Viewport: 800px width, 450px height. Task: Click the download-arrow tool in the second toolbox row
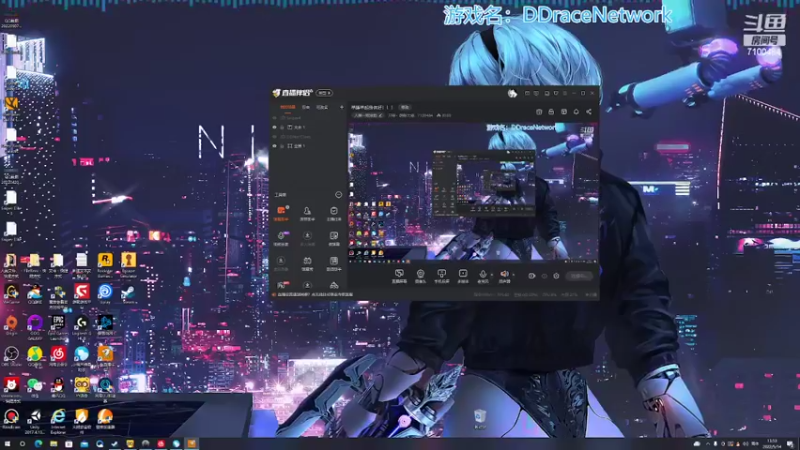(x=307, y=236)
